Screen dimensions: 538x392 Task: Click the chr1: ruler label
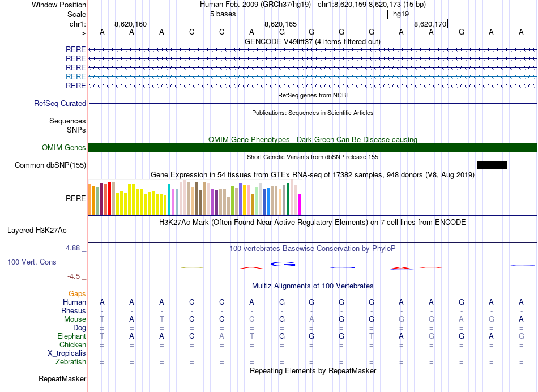coord(78,24)
